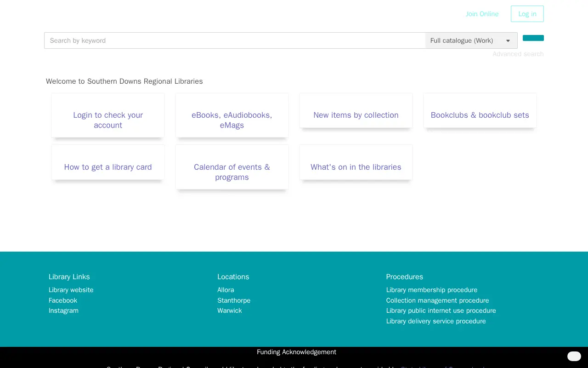Open Collection management procedure link
This screenshot has height=368, width=588.
pyautogui.click(x=438, y=300)
